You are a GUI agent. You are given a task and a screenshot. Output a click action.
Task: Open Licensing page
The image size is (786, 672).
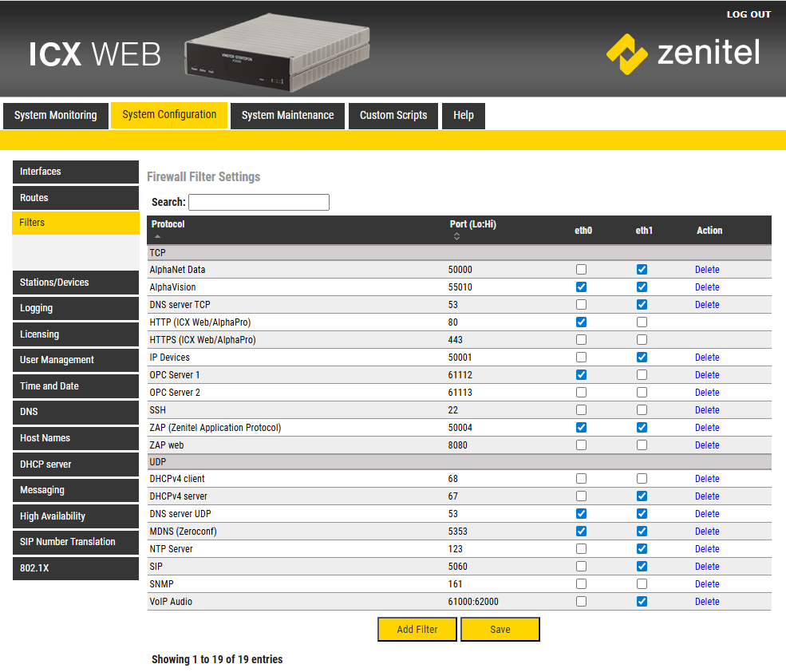(76, 334)
